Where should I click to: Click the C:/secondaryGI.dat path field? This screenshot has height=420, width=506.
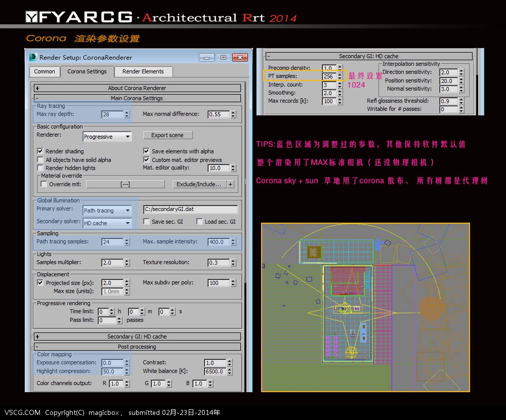tap(190, 209)
